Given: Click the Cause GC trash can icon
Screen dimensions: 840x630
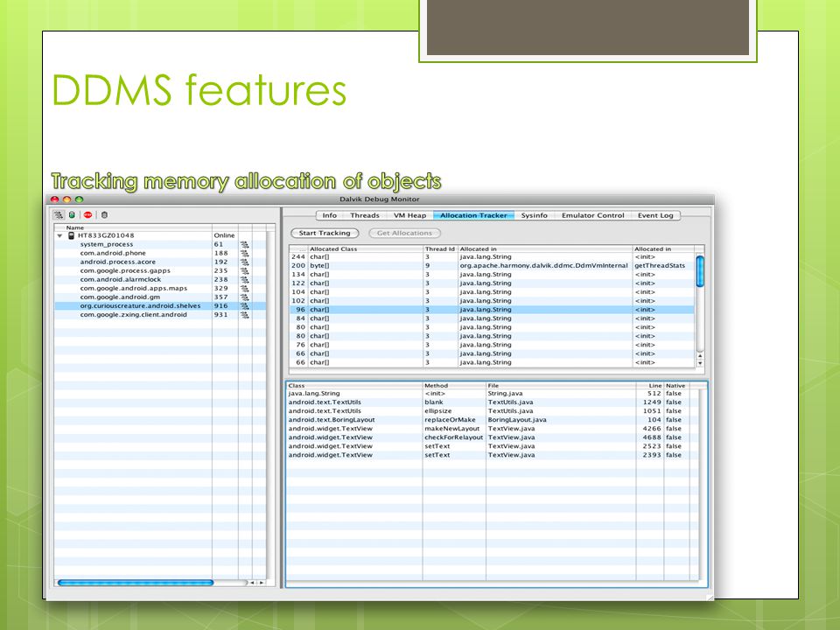Looking at the screenshot, I should click(x=104, y=215).
